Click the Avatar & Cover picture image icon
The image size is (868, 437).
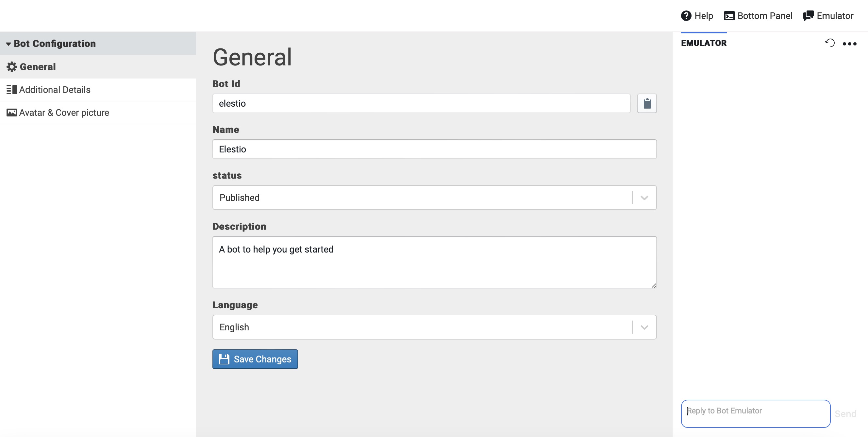click(x=11, y=112)
